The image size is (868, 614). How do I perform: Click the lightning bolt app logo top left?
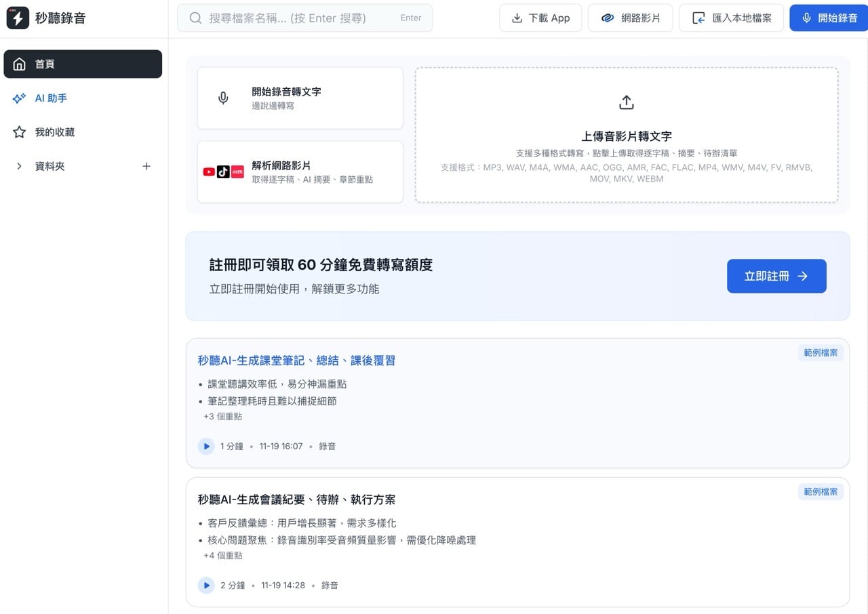(x=18, y=18)
